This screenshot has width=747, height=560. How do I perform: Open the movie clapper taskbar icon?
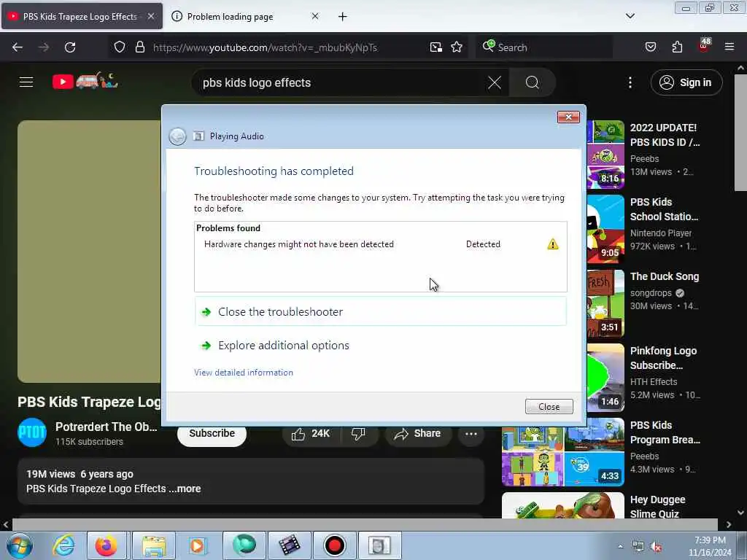pyautogui.click(x=289, y=545)
